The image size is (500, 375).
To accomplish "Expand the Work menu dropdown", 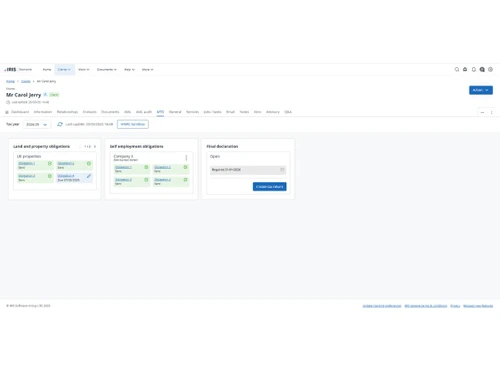I will [x=84, y=69].
